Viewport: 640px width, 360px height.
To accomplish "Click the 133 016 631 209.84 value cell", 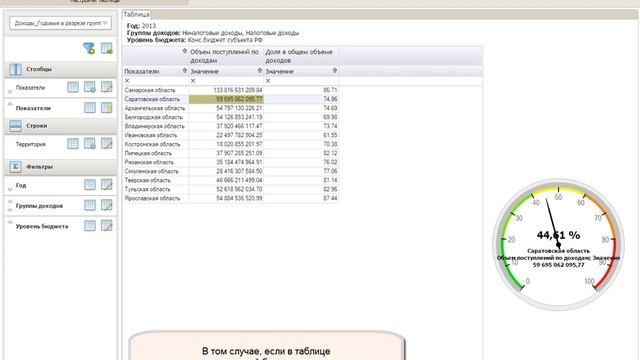I will 226,90.
